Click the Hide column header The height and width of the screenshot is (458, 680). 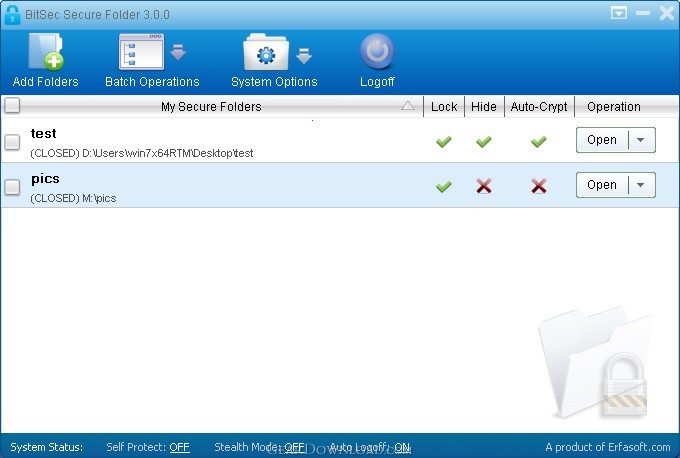[x=484, y=106]
